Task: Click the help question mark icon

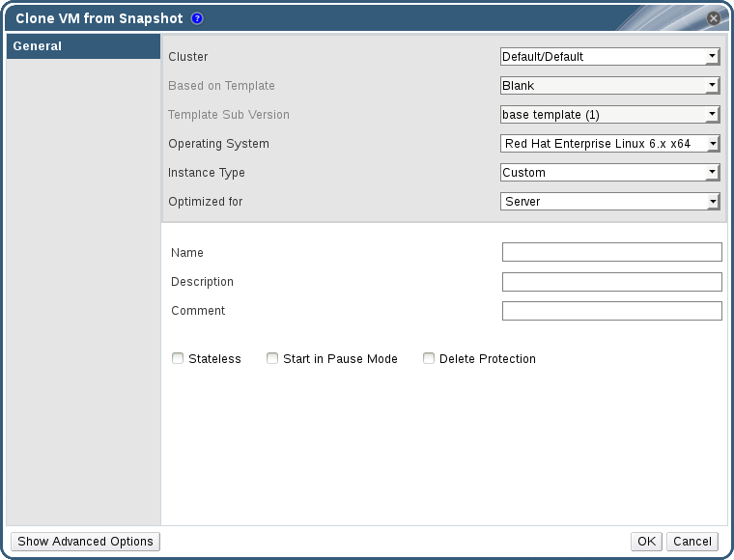Action: 197,18
